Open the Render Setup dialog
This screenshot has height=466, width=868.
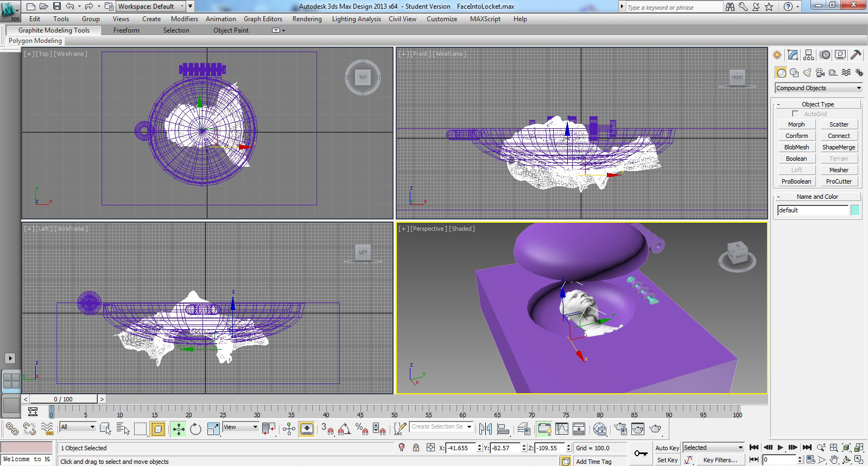(620, 429)
